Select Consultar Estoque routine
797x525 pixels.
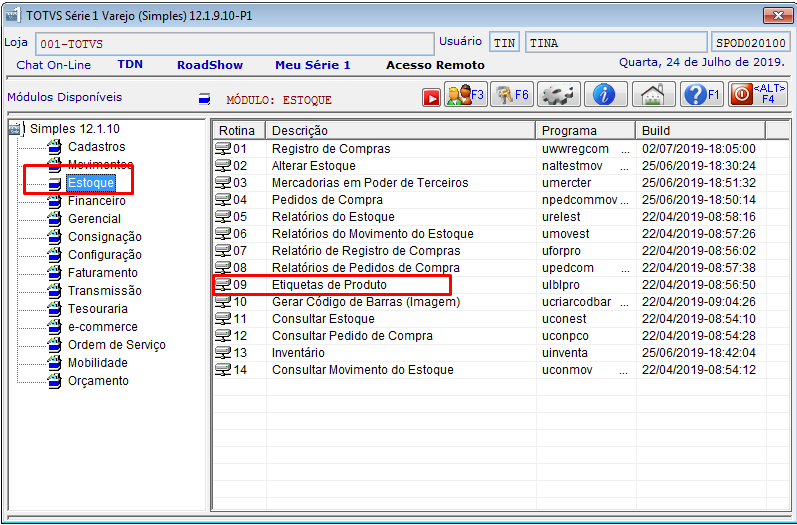[x=323, y=319]
